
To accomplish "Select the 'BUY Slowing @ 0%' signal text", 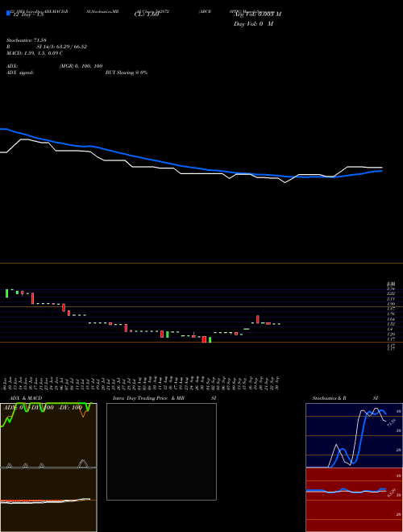I will pyautogui.click(x=127, y=73).
